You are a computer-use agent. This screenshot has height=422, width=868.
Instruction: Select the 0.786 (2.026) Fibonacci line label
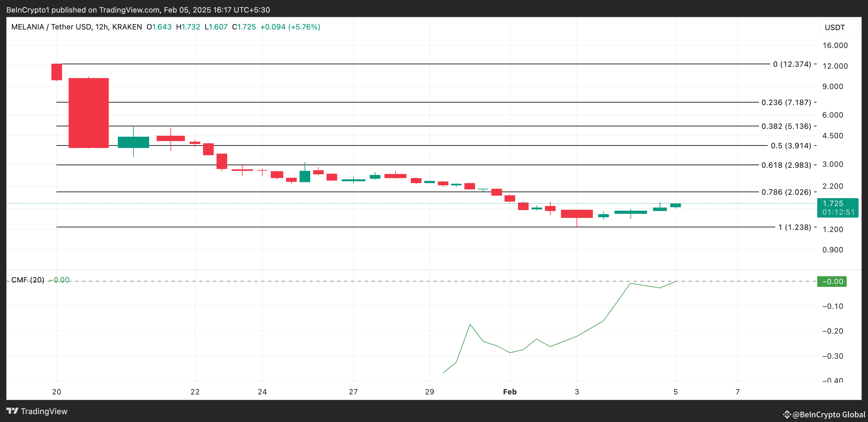coord(786,192)
